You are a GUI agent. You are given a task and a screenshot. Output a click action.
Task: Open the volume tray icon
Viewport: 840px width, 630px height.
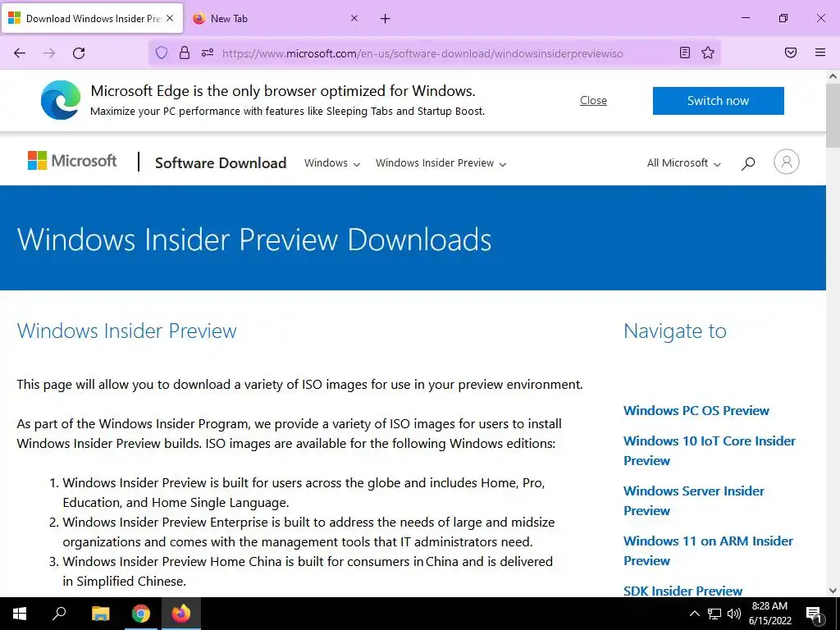[734, 614]
